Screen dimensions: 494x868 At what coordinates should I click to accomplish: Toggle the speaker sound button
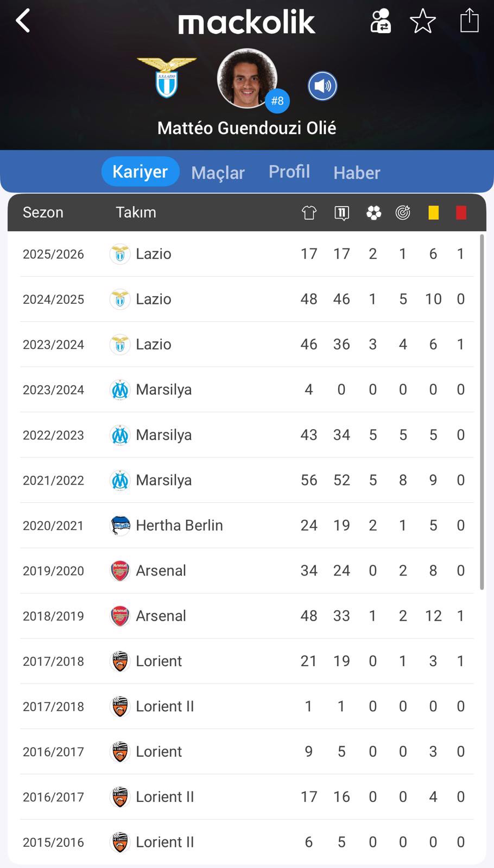pyautogui.click(x=322, y=86)
